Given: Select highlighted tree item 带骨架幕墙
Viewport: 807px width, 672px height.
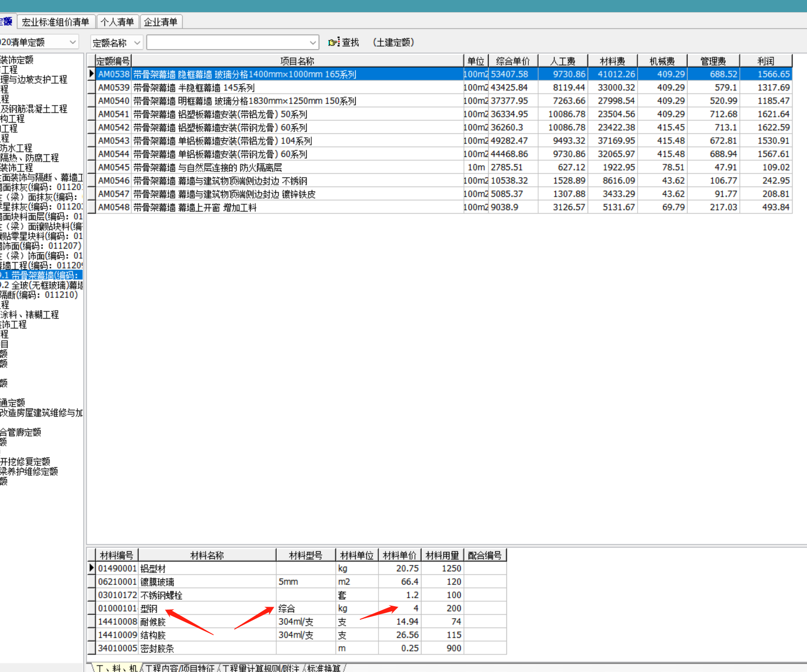Looking at the screenshot, I should 41,275.
